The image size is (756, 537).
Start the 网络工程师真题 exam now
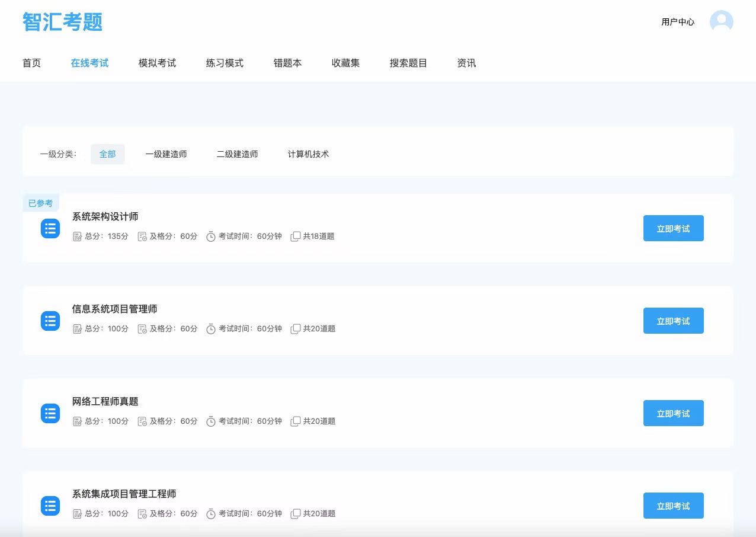[673, 413]
